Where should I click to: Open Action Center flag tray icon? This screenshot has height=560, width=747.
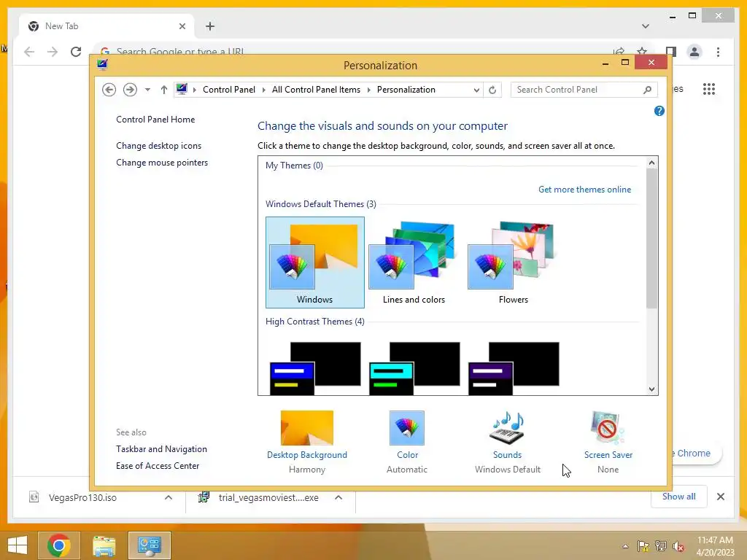643,546
